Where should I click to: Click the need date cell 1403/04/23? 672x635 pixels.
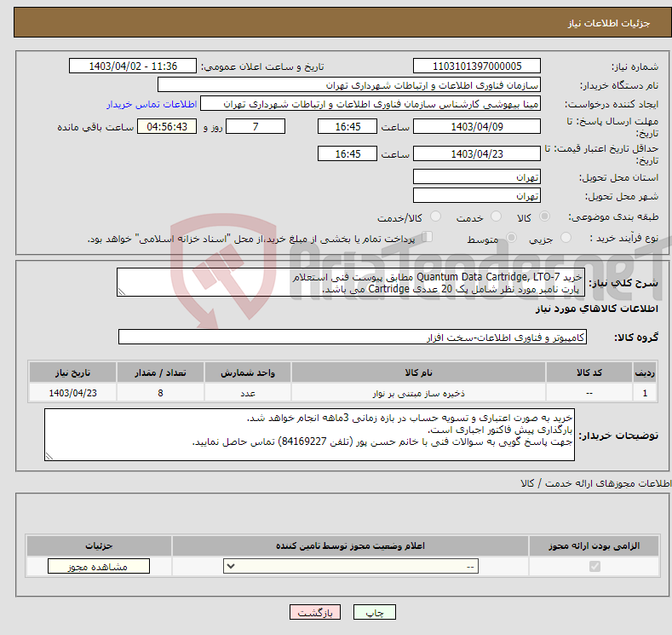[73, 393]
